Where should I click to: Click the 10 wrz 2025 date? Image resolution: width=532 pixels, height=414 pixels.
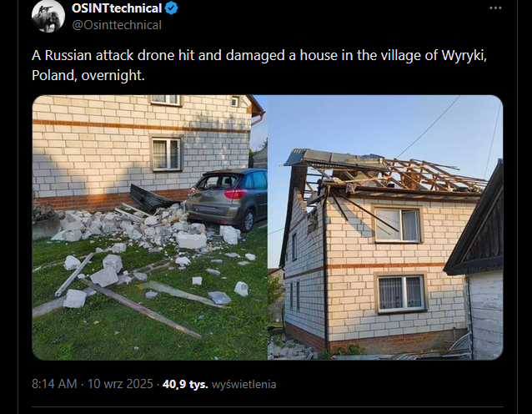(120, 384)
